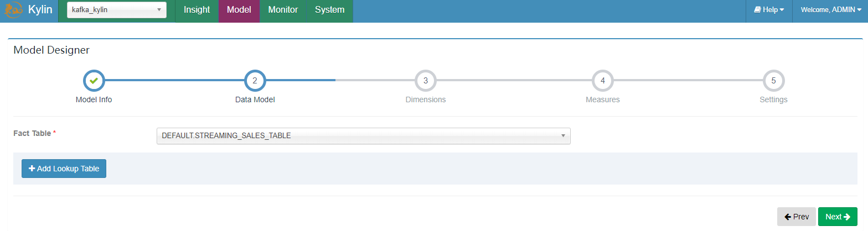Open the Welcome, ADMIN user menu
This screenshot has width=868, height=231.
[x=831, y=10]
